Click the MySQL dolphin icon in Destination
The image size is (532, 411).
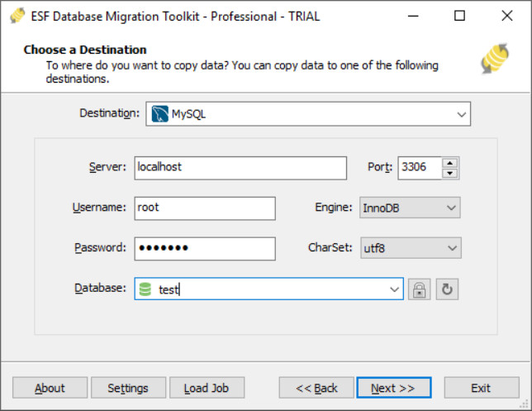159,114
